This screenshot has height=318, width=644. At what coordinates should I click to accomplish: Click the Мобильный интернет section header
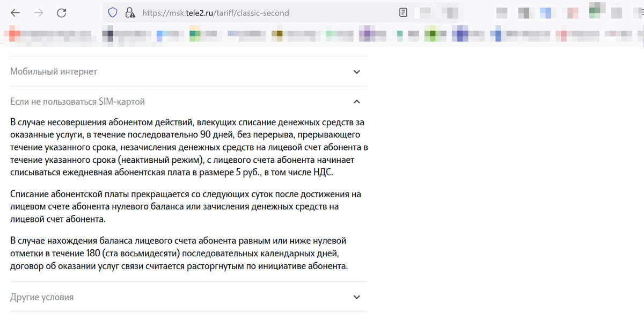tap(52, 71)
